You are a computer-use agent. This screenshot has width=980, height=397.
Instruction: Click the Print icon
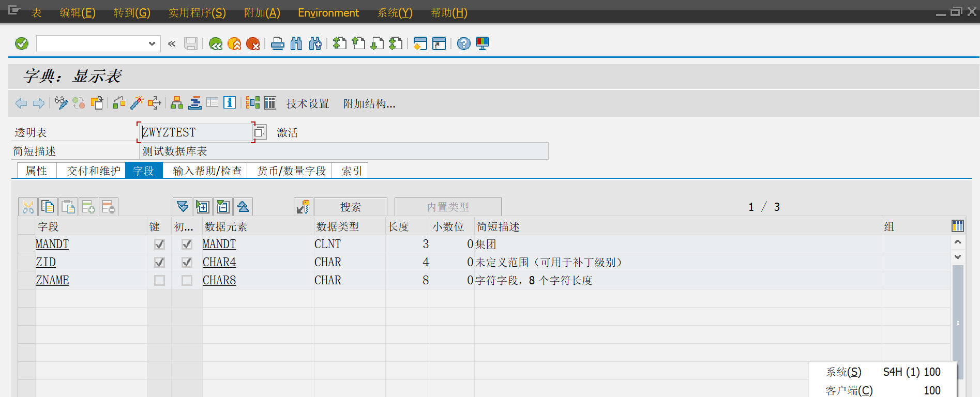[x=278, y=44]
